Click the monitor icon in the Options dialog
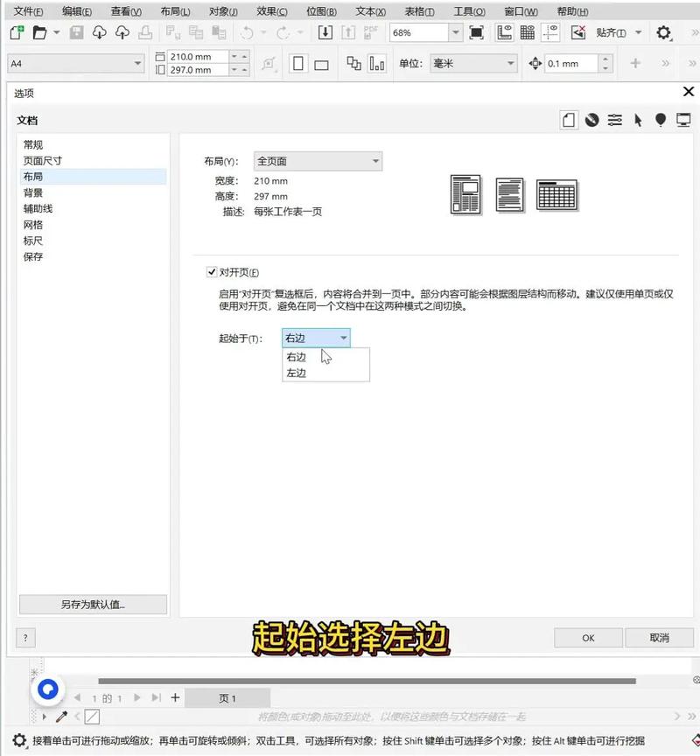Screen dimensions: 700x756 coord(682,118)
